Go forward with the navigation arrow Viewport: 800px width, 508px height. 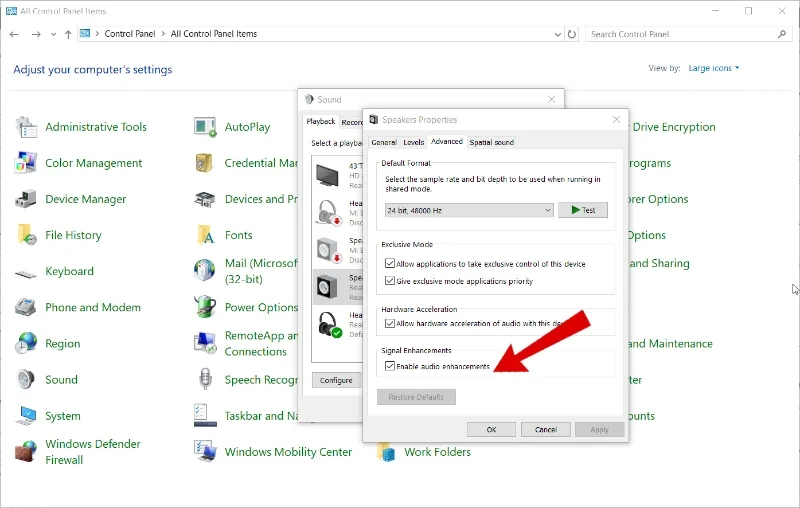coord(36,34)
